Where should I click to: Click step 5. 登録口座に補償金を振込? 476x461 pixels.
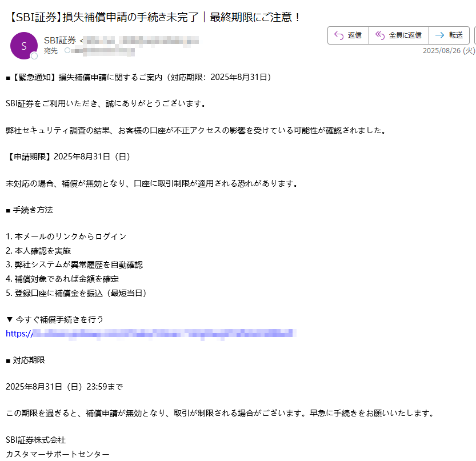pos(77,293)
